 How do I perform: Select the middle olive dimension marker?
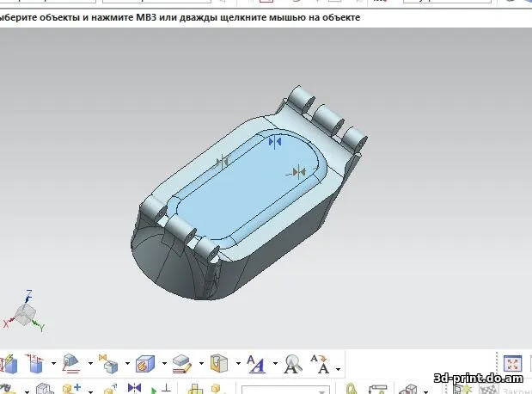point(222,162)
